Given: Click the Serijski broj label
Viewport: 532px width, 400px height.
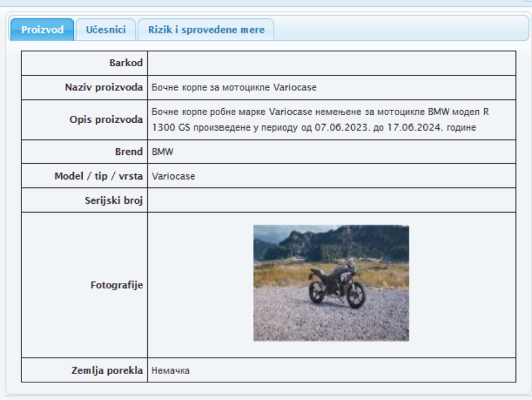Looking at the screenshot, I should click(113, 200).
